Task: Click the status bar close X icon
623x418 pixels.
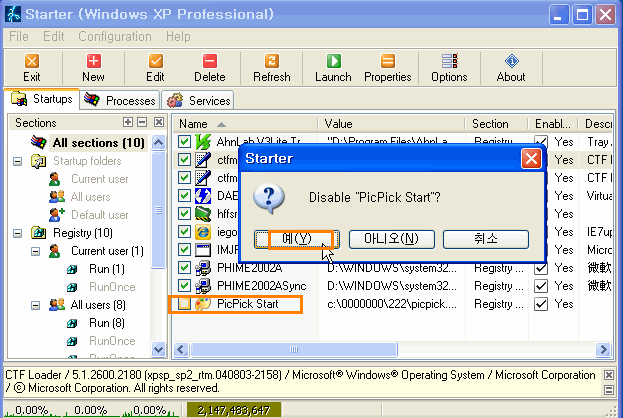Action: click(609, 375)
